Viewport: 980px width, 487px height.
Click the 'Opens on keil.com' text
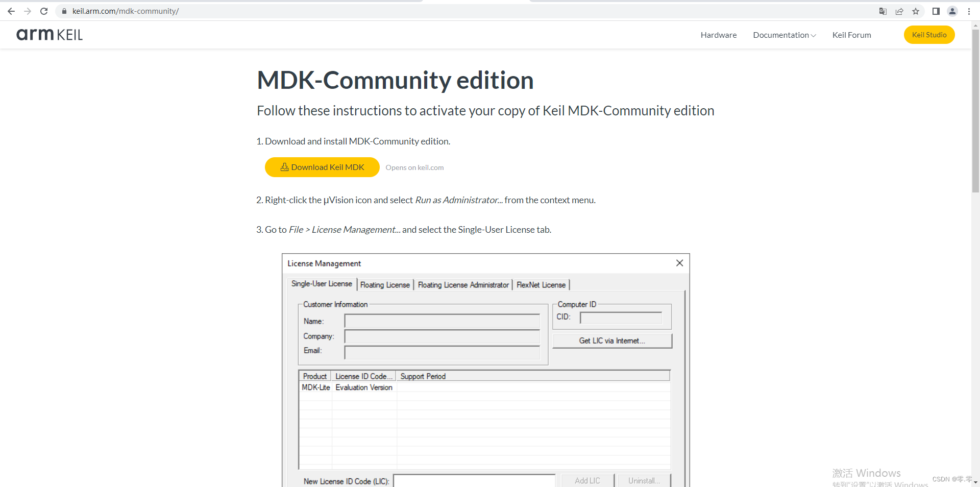[414, 167]
